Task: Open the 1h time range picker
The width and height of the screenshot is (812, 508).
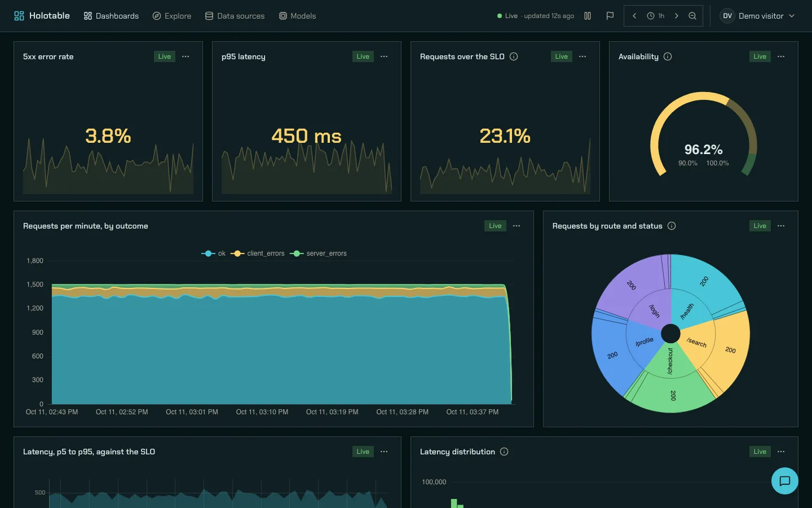Action: pyautogui.click(x=655, y=16)
